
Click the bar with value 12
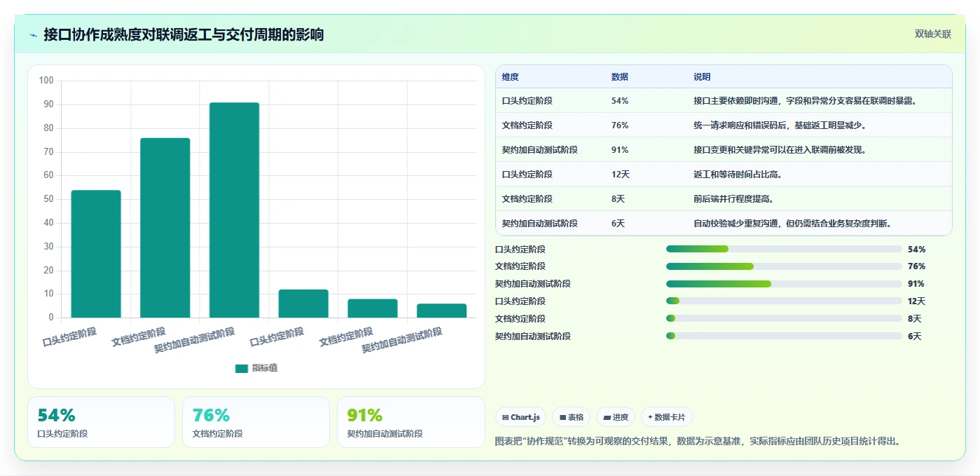pos(303,304)
